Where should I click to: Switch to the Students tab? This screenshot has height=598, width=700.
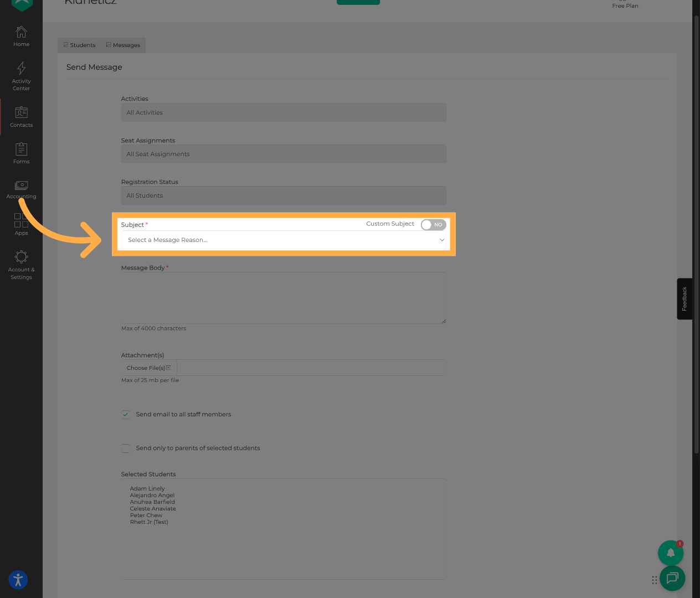click(79, 45)
